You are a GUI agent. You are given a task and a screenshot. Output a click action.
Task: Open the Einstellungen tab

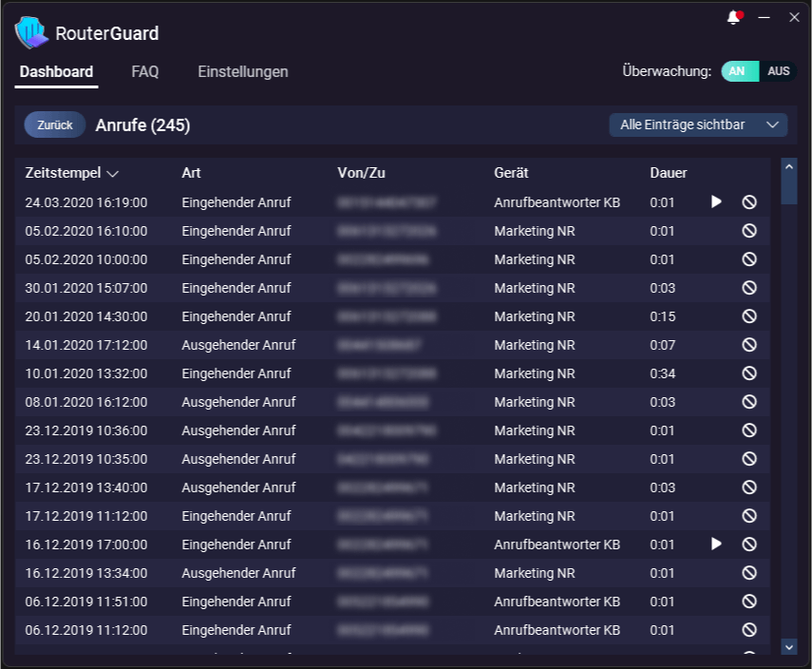click(242, 71)
